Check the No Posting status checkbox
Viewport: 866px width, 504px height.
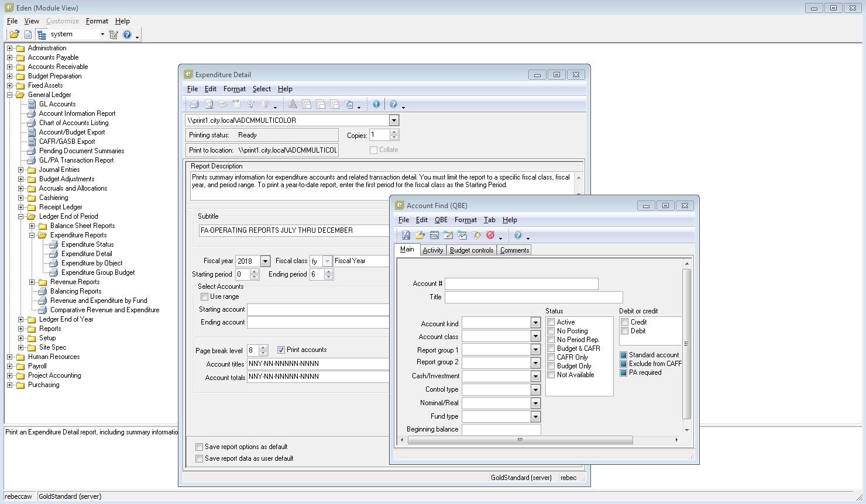click(551, 331)
